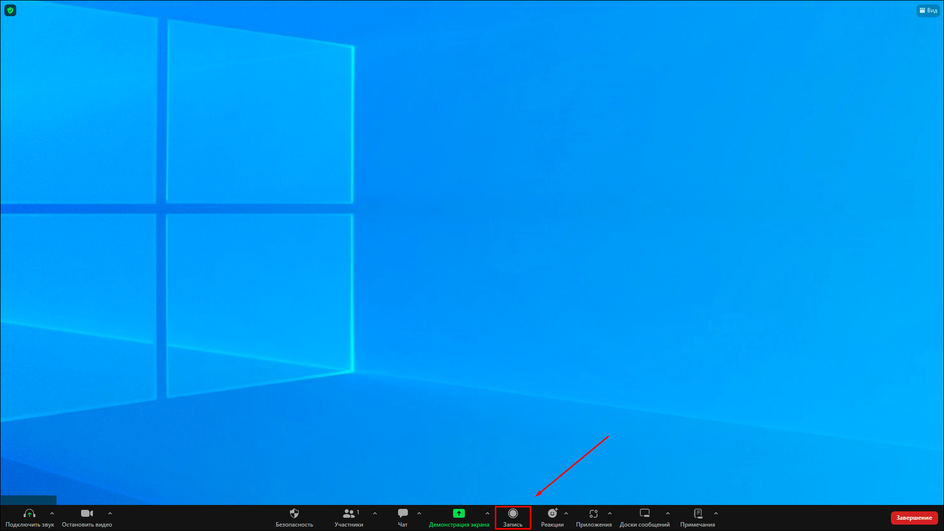
Task: Expand the chevron next to Демонстрация экрана
Action: coord(487,514)
